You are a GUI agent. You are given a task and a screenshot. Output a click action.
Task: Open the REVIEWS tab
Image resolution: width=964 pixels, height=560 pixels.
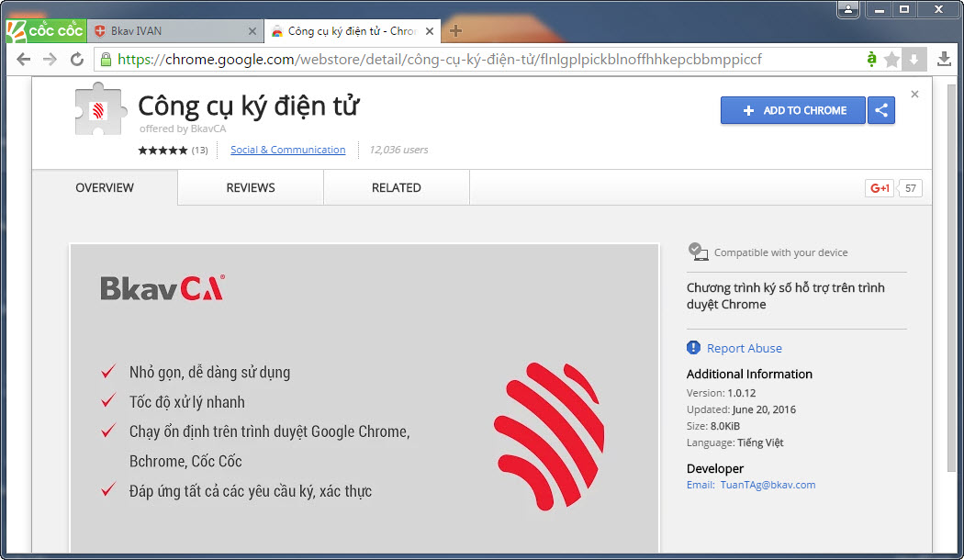coord(251,187)
